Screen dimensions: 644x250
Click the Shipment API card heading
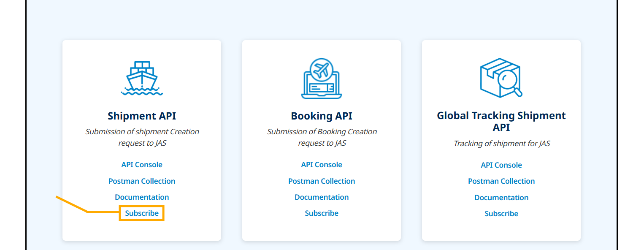click(x=142, y=116)
